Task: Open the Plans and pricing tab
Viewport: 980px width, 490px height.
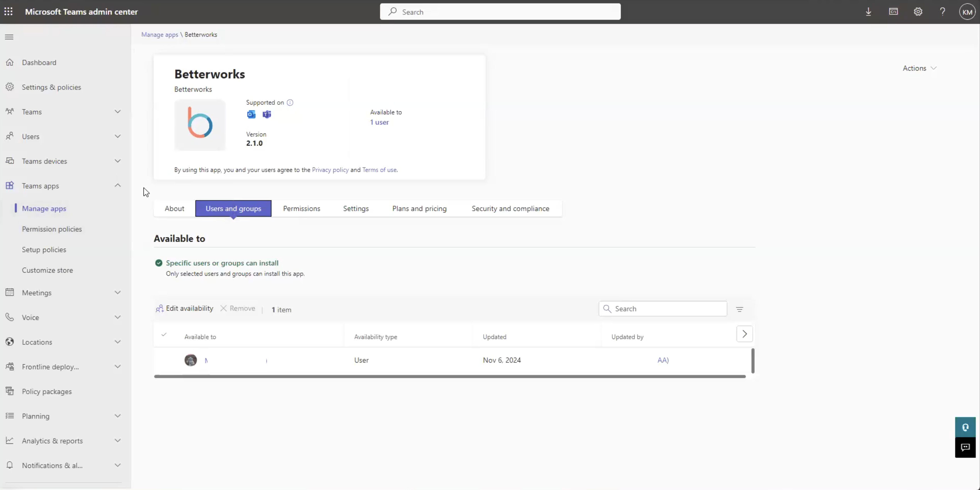Action: (419, 209)
